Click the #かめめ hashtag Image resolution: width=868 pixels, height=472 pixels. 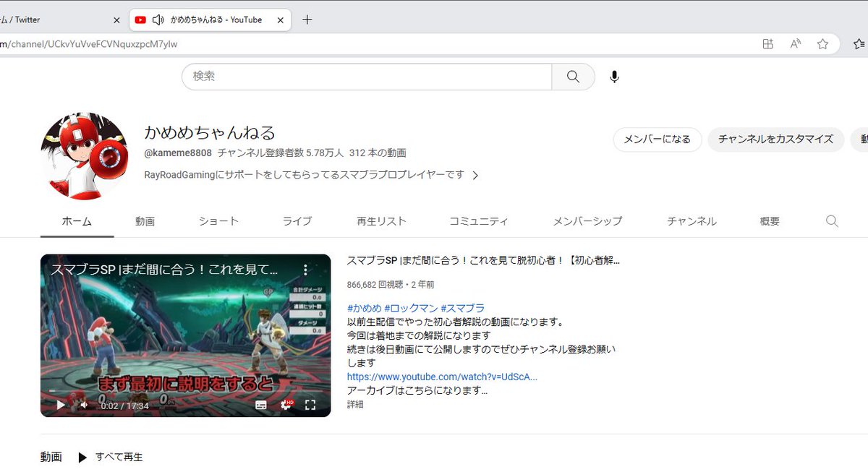pyautogui.click(x=364, y=309)
